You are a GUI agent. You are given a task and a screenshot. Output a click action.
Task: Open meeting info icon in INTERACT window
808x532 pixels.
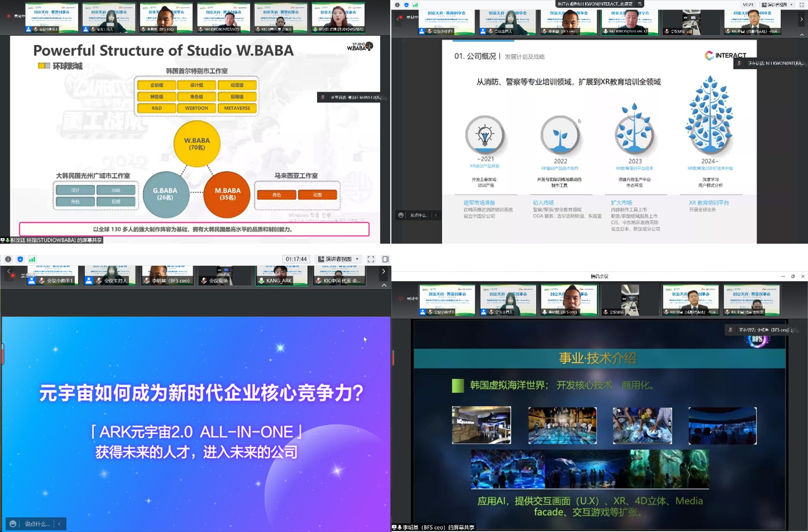click(397, 5)
